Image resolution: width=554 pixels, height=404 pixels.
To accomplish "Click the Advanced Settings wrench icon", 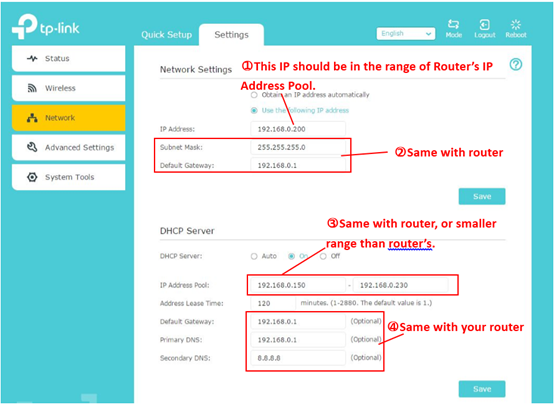I will tap(32, 147).
